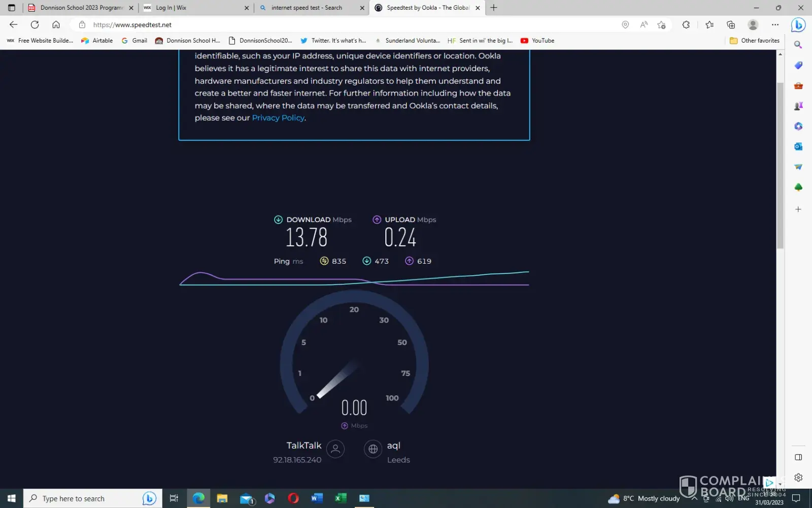Screen dimensions: 812x508
Task: Add this page to favorites
Action: pyautogui.click(x=661, y=24)
